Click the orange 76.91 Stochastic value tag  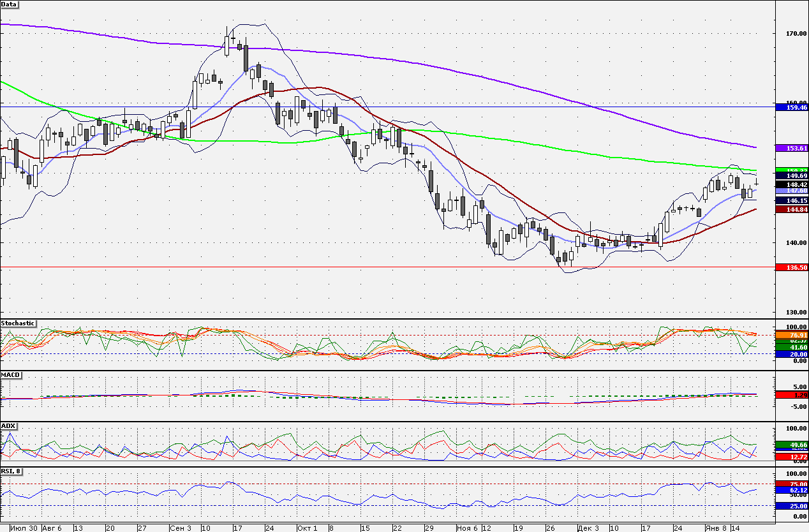click(x=791, y=334)
